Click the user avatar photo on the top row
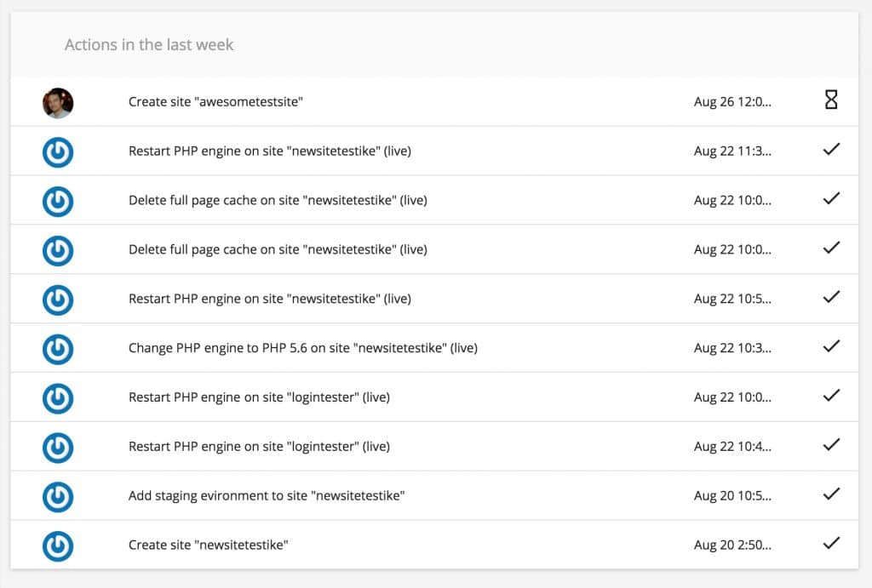The height and width of the screenshot is (588, 872). [58, 102]
